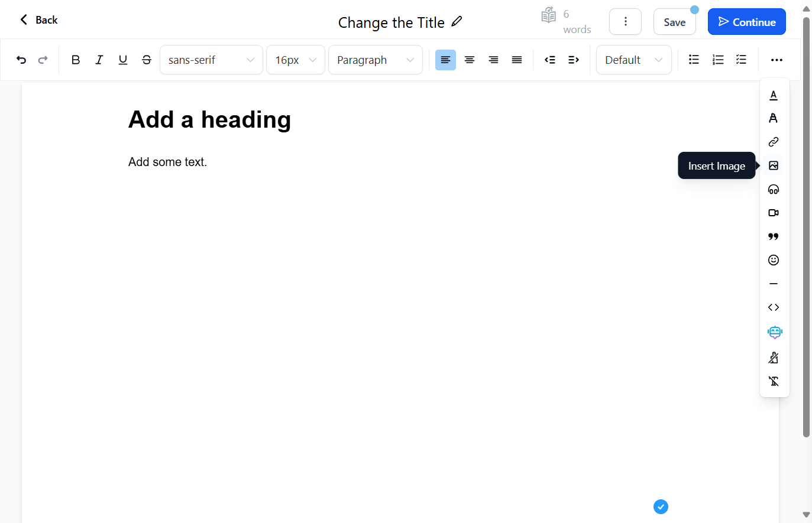Click the Save button
The height and width of the screenshot is (523, 812).
click(675, 22)
